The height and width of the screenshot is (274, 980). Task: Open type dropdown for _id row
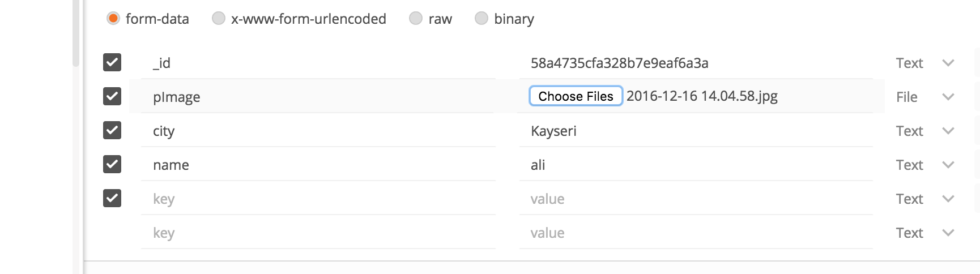948,63
